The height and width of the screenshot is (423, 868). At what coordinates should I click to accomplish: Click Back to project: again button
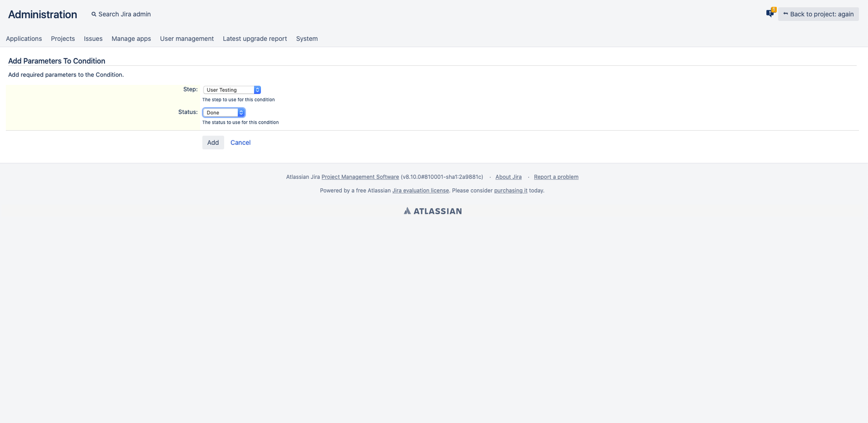(818, 14)
